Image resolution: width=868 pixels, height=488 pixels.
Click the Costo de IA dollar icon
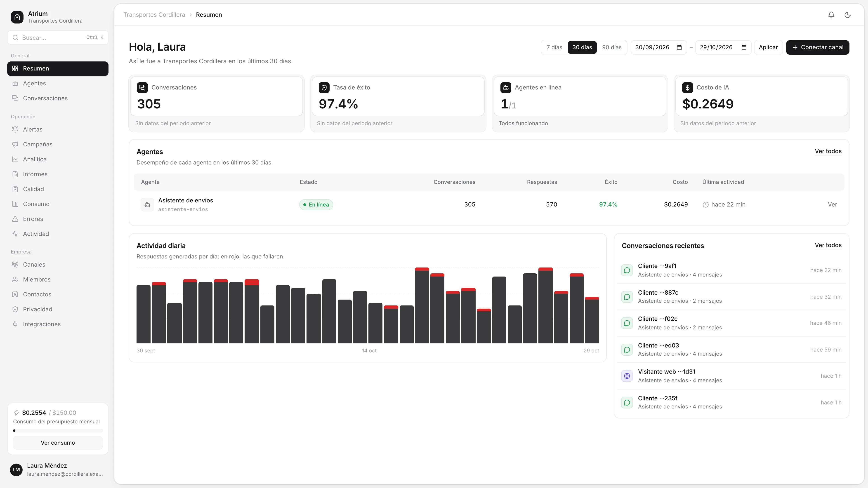687,88
